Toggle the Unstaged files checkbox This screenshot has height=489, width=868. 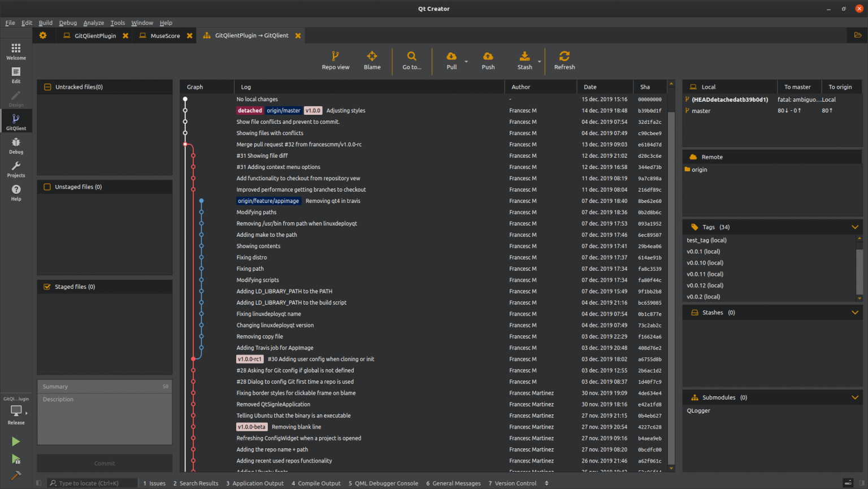point(47,187)
